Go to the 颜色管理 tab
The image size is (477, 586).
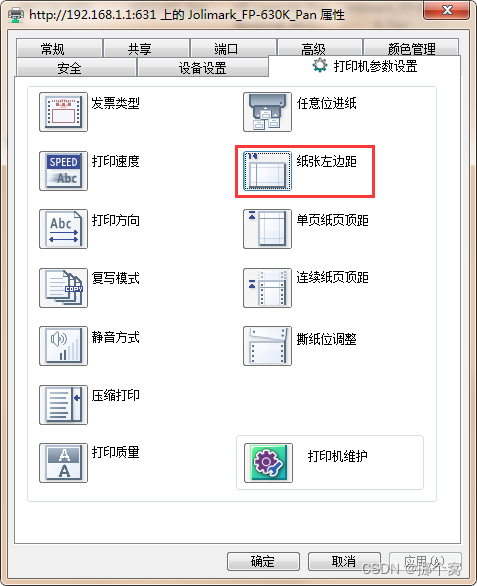tap(411, 48)
